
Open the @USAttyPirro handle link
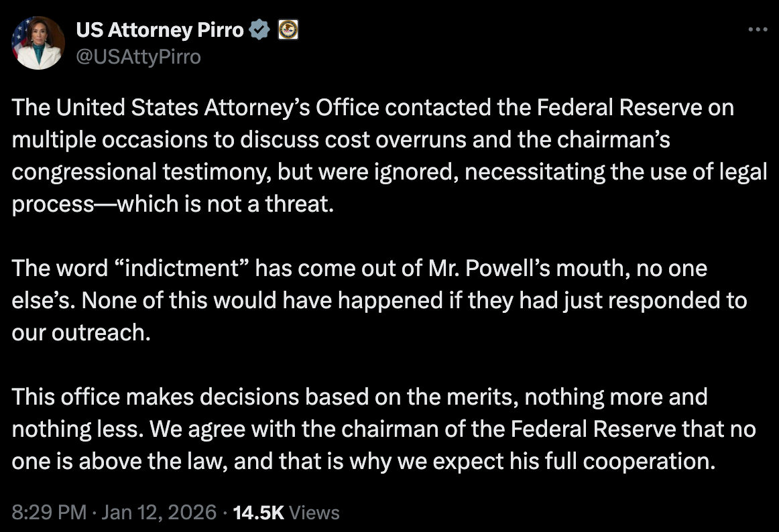[138, 56]
